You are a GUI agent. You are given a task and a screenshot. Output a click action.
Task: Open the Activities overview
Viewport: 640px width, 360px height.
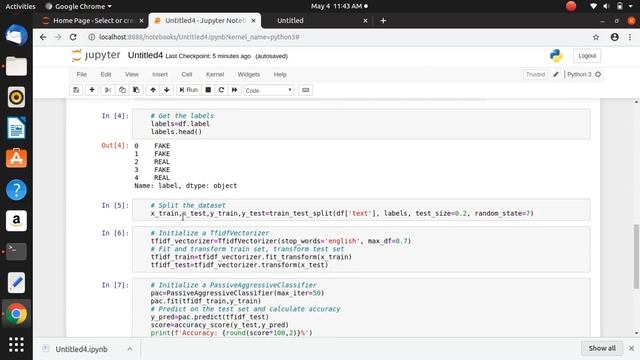[x=20, y=7]
